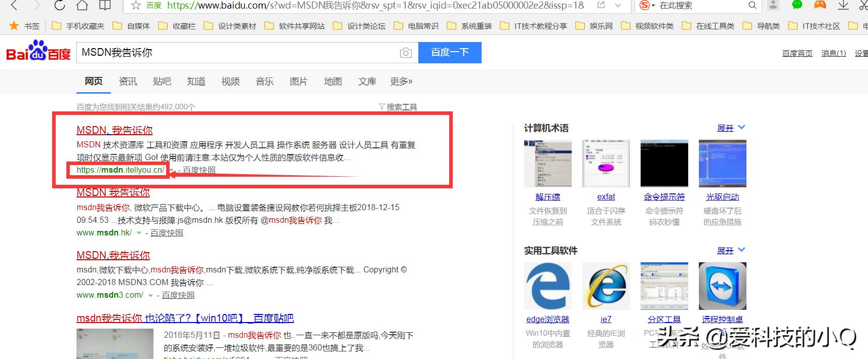Viewport: 868px width, 359px height.
Task: Open 百度首页 link
Action: (x=797, y=53)
